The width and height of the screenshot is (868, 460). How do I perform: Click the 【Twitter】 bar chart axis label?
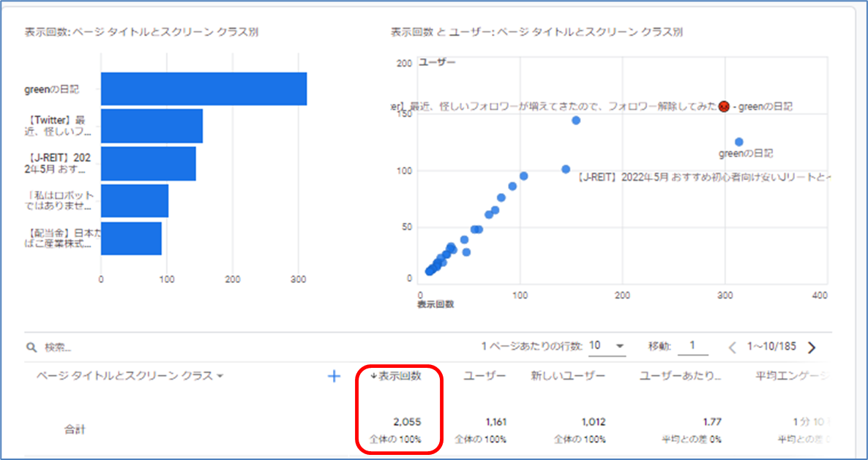58,126
